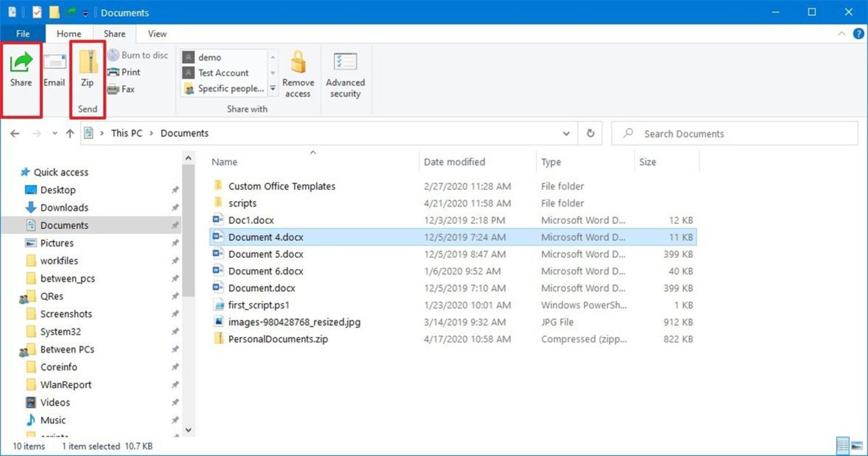Click the Email envelope icon

pos(54,63)
